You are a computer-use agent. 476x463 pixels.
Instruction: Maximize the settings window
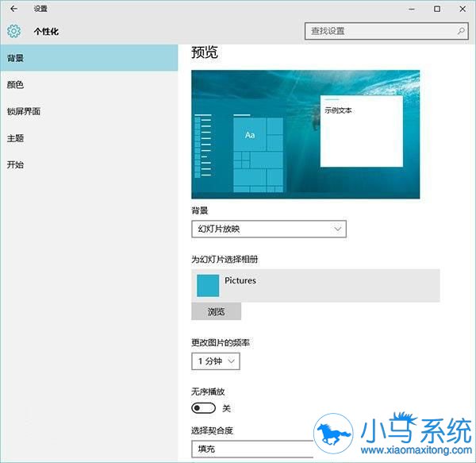click(x=437, y=9)
